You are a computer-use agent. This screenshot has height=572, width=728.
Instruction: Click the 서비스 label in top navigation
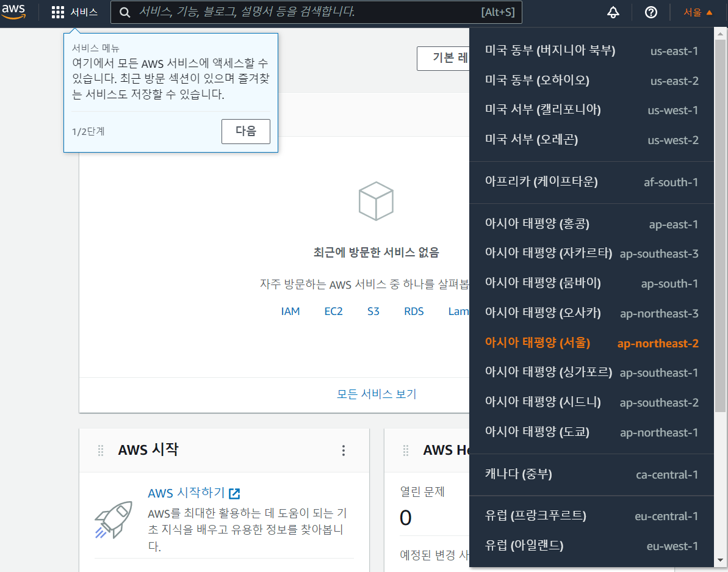tap(84, 12)
